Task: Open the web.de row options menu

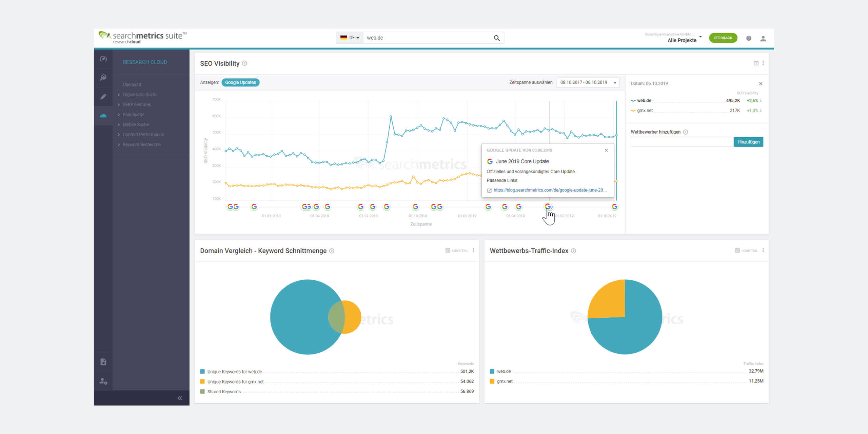Action: click(761, 100)
